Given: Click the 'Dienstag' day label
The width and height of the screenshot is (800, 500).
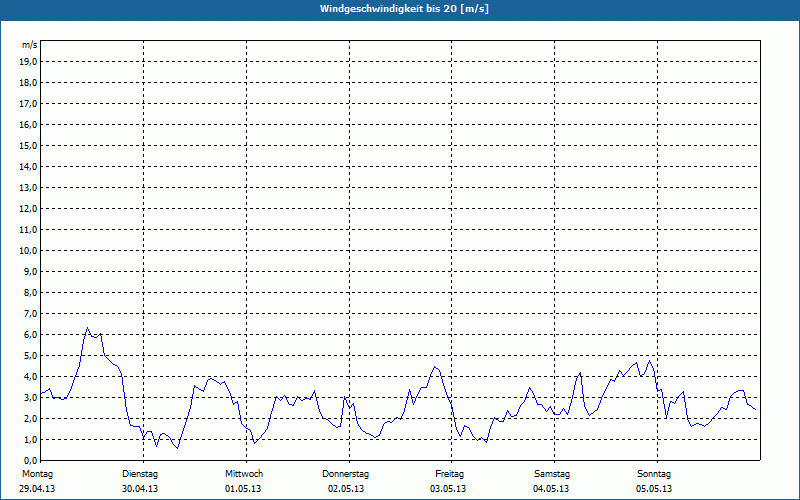Looking at the screenshot, I should [140, 474].
